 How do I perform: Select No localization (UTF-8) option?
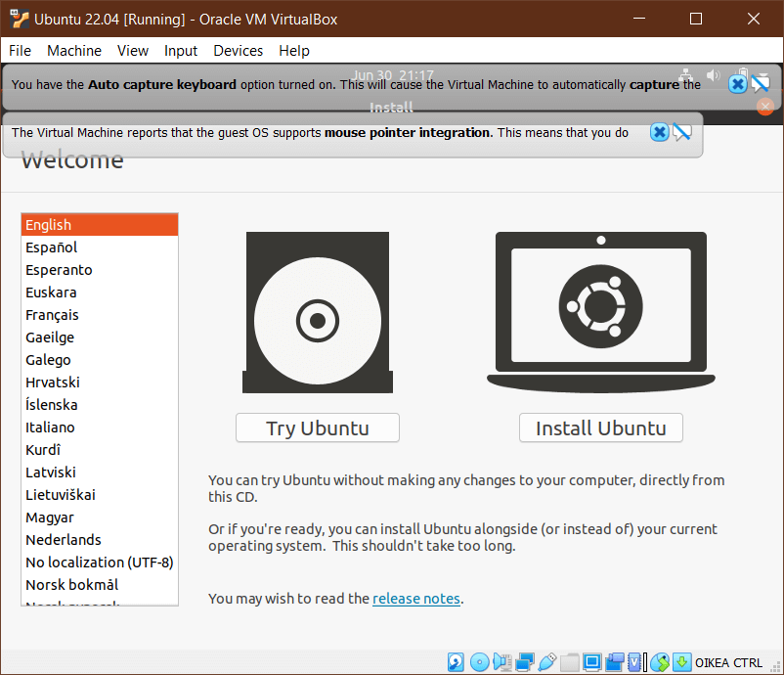click(x=100, y=562)
